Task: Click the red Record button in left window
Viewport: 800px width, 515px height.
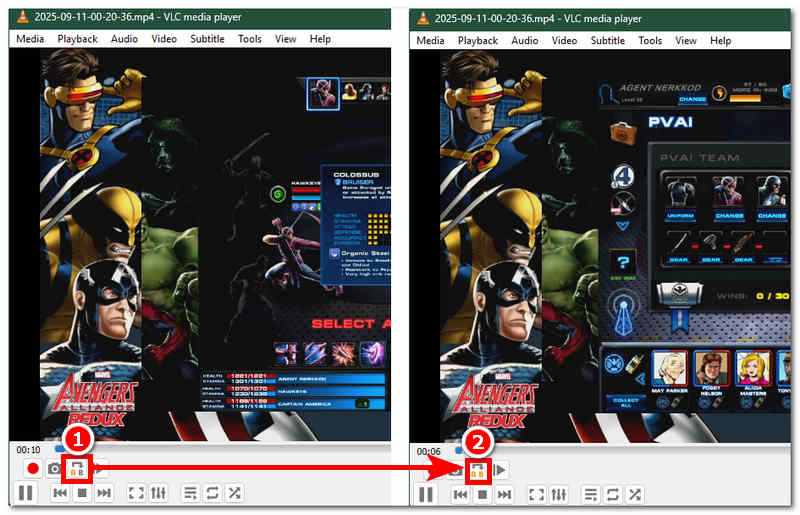Action: coord(32,468)
